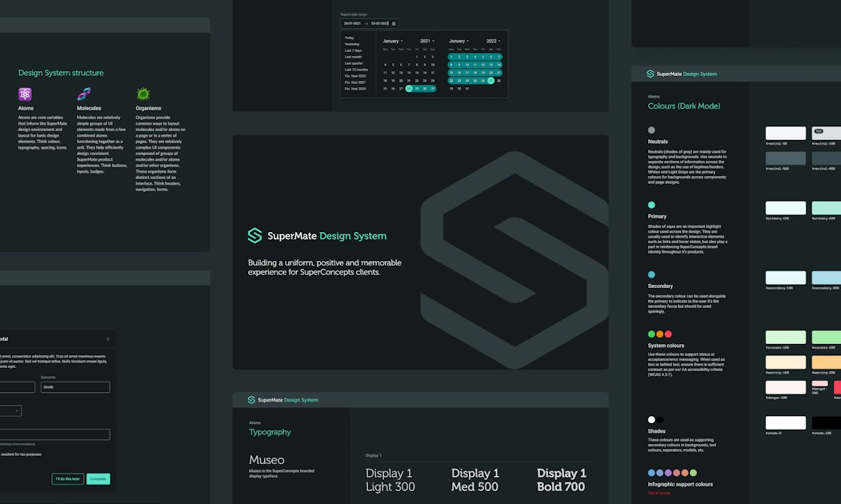
Task: Click the Surname field containing Smith
Action: (x=75, y=387)
